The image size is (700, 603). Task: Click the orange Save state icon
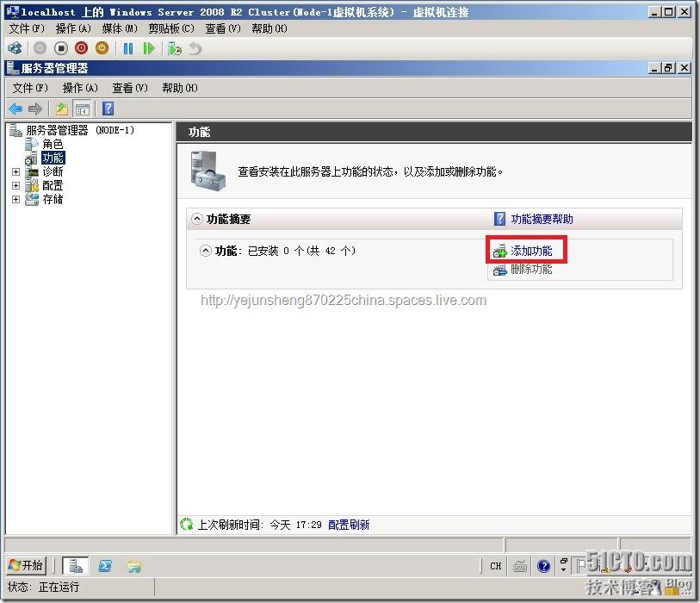click(x=102, y=48)
